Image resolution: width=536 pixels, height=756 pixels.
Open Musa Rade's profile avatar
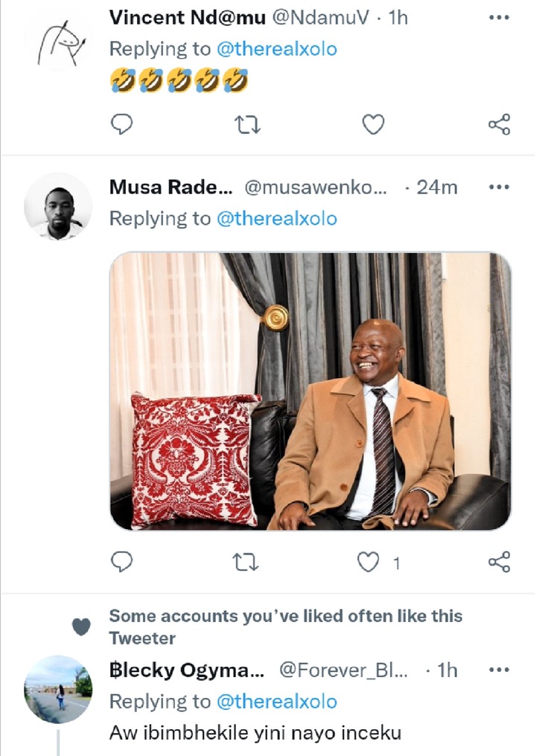click(x=58, y=207)
